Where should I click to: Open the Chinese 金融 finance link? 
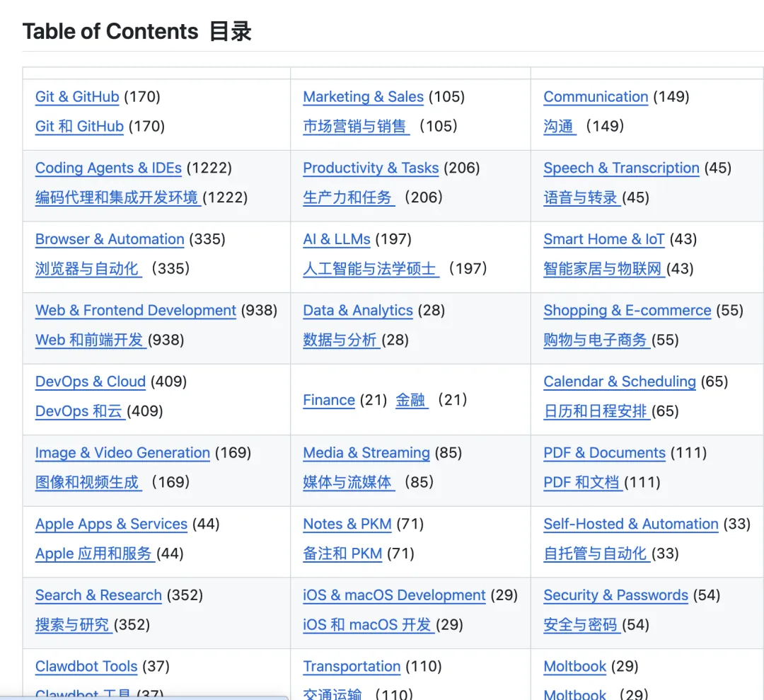[412, 400]
